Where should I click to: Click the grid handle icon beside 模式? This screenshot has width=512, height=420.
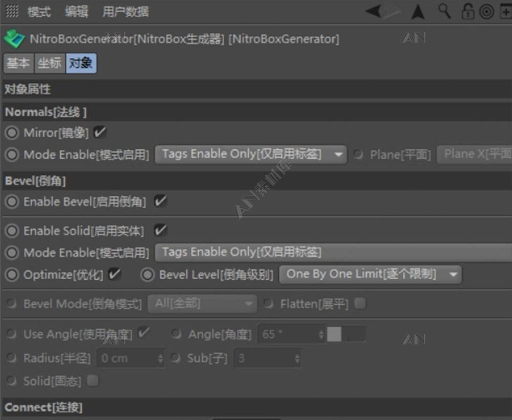click(12, 11)
